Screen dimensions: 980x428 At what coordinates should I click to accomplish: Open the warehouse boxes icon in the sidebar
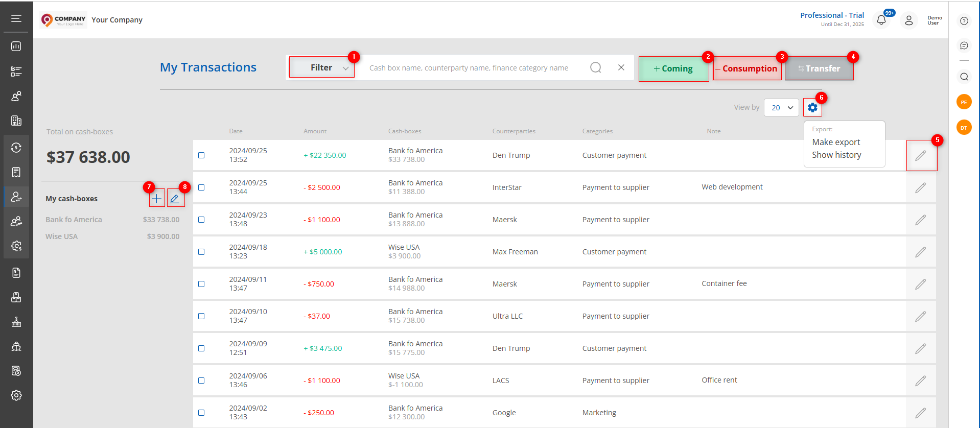tap(16, 297)
